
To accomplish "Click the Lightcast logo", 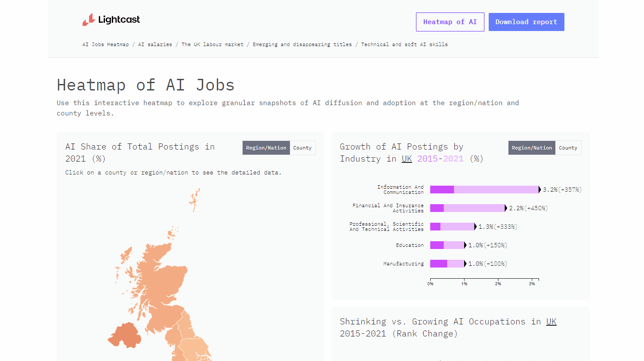I will click(x=111, y=20).
